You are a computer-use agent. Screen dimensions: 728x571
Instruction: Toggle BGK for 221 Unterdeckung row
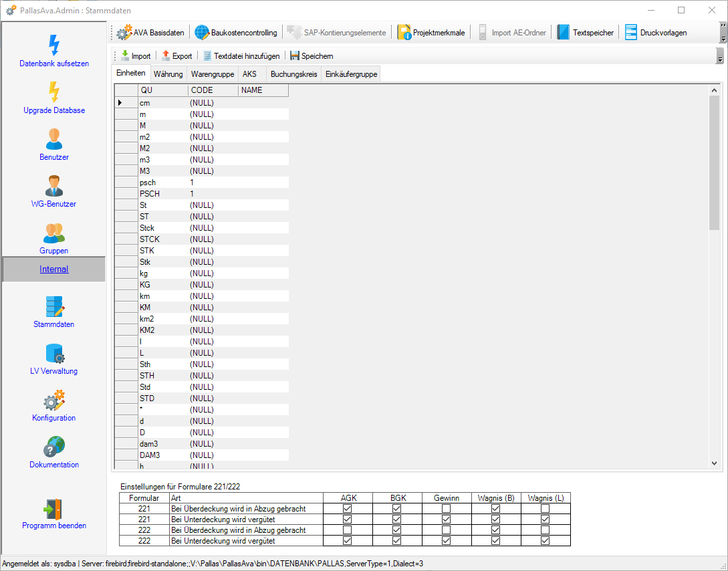[x=397, y=519]
